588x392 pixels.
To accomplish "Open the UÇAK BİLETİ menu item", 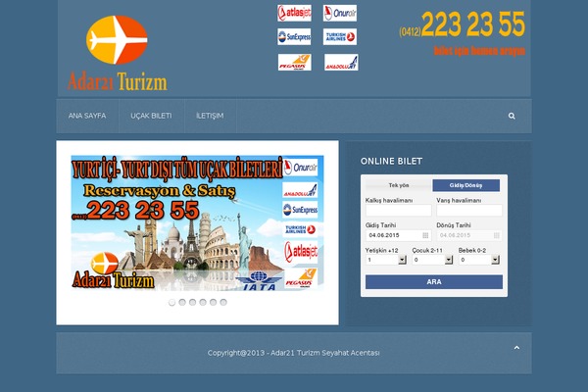I will 151,116.
